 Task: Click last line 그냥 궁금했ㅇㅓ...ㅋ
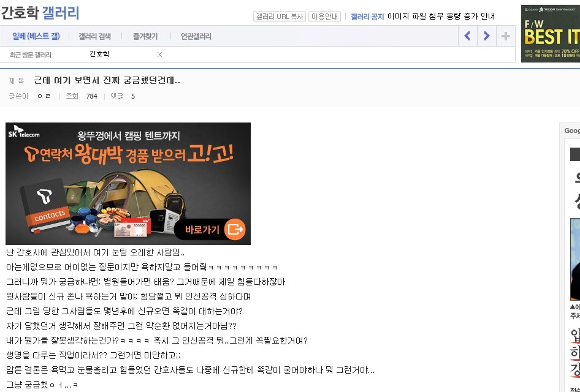(x=42, y=385)
